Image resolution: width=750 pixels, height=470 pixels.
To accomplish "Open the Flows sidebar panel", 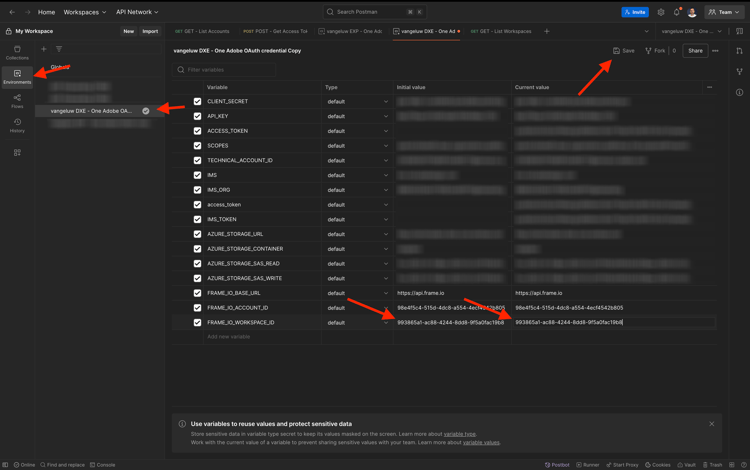I will point(17,101).
